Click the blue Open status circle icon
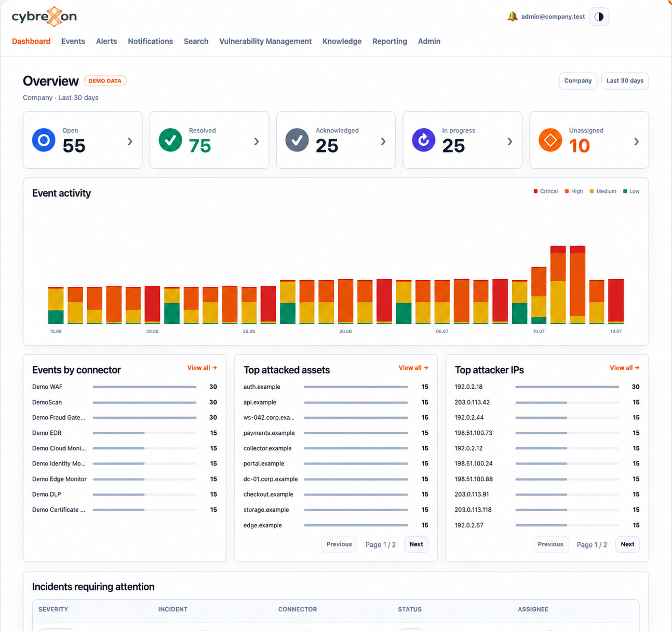The width and height of the screenshot is (672, 631). [x=44, y=140]
